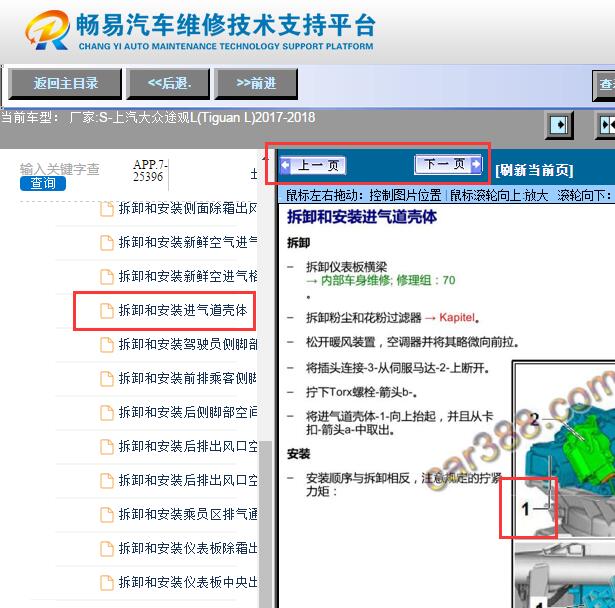Click the step 拆卸仪表板横梁
The width and height of the screenshot is (615, 608).
click(x=346, y=267)
